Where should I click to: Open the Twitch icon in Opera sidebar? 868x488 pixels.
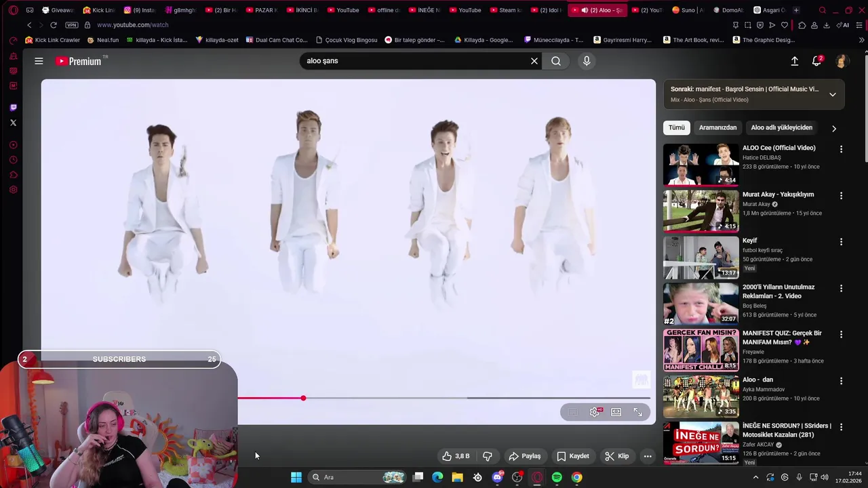coord(13,108)
